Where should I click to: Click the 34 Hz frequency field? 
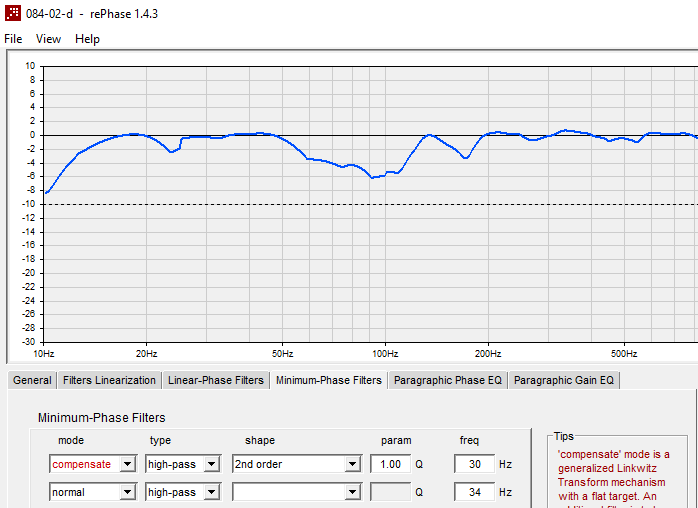pos(475,492)
